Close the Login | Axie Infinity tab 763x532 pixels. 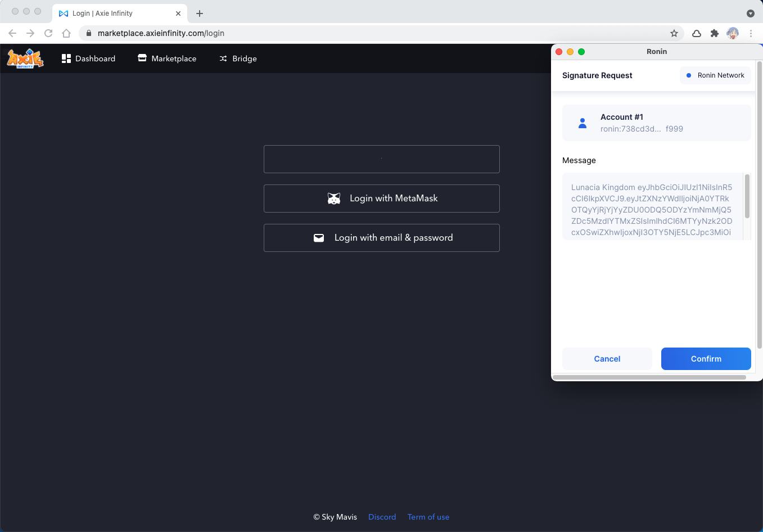point(178,13)
